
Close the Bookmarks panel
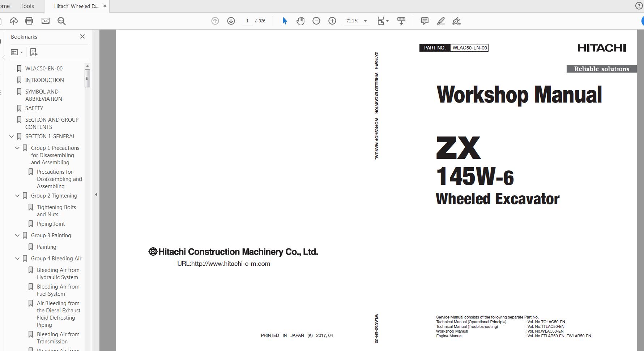[x=82, y=36]
